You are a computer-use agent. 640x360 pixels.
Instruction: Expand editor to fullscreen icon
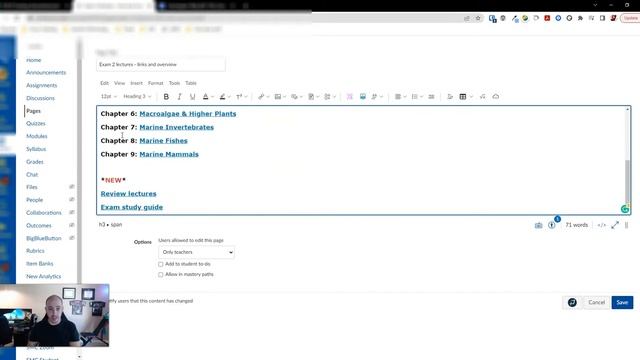(615, 225)
